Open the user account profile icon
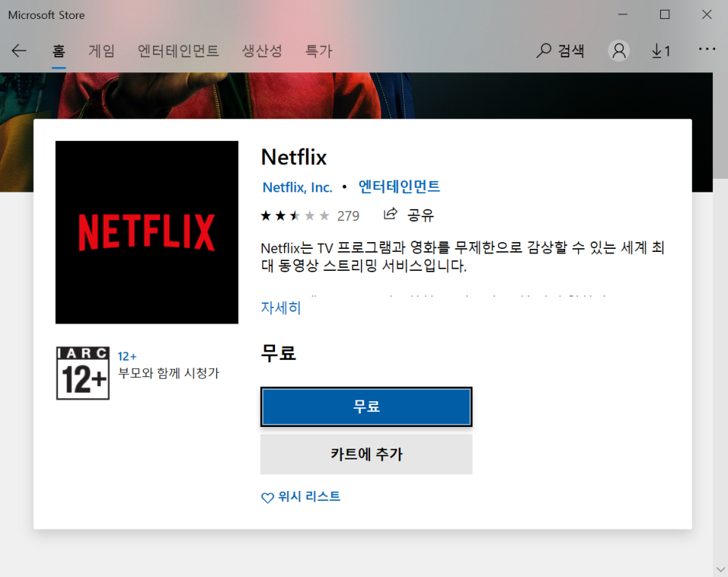The height and width of the screenshot is (577, 728). [x=619, y=51]
